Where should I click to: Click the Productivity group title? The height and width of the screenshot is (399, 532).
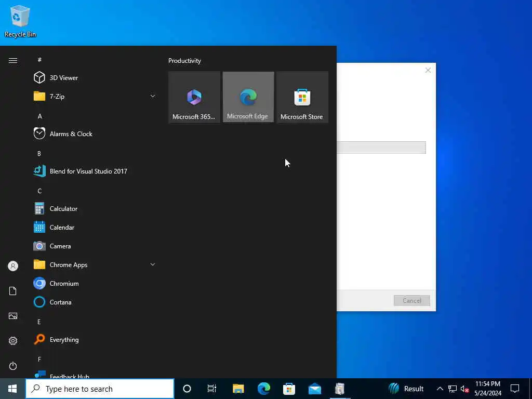[x=184, y=61]
